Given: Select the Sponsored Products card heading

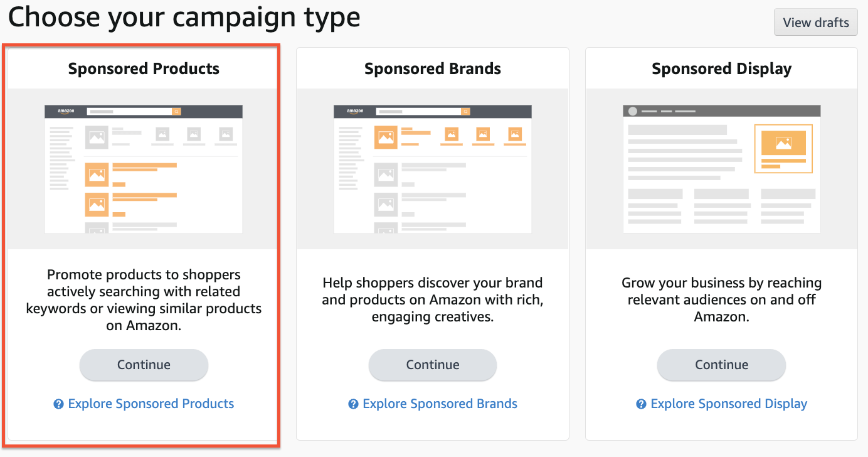Looking at the screenshot, I should coord(143,68).
